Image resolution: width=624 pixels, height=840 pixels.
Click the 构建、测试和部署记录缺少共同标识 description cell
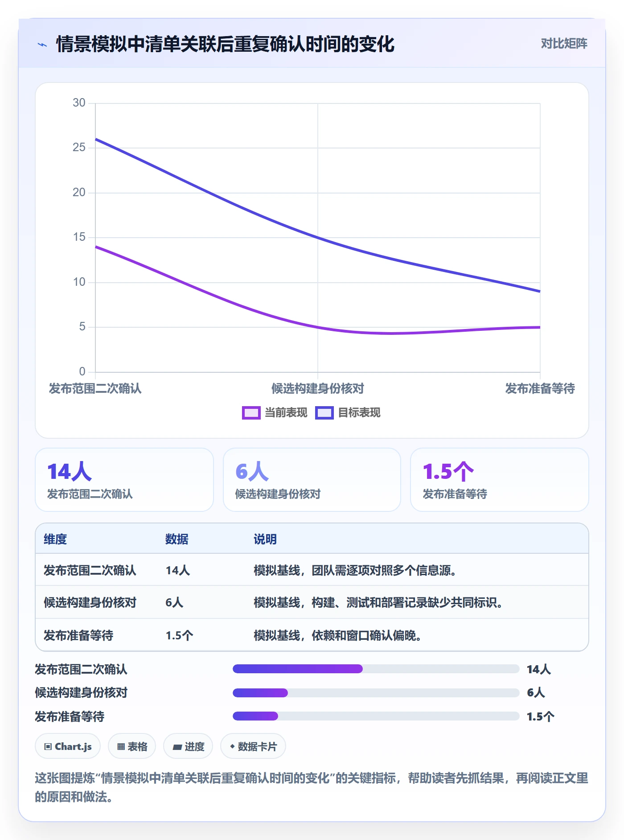coord(378,602)
